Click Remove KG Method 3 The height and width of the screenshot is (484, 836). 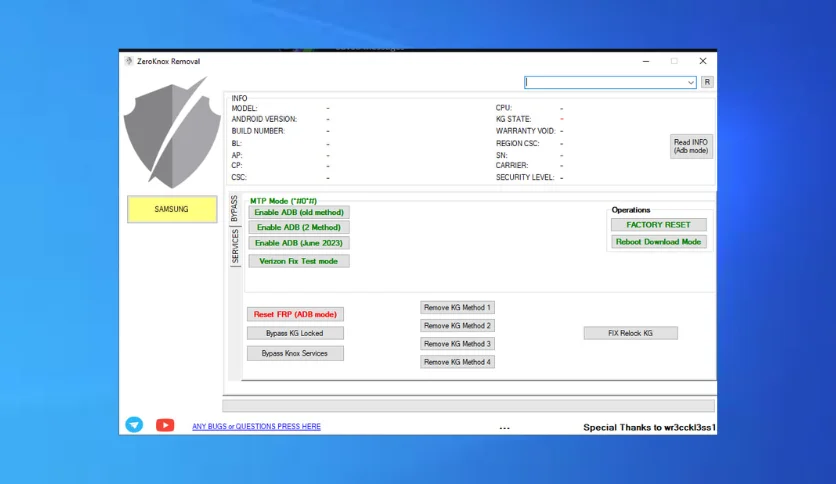(x=457, y=344)
